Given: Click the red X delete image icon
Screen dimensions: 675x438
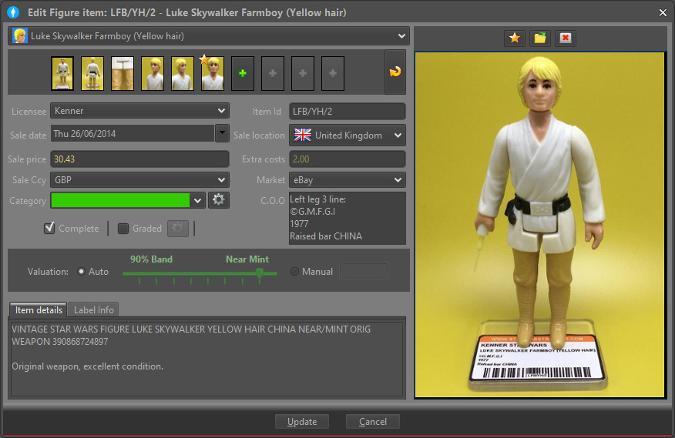Looking at the screenshot, I should pos(565,38).
